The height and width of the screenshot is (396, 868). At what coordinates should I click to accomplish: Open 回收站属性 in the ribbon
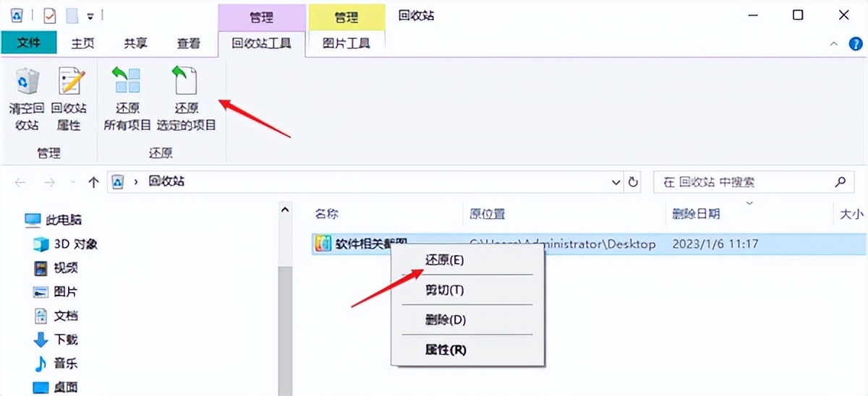click(69, 99)
